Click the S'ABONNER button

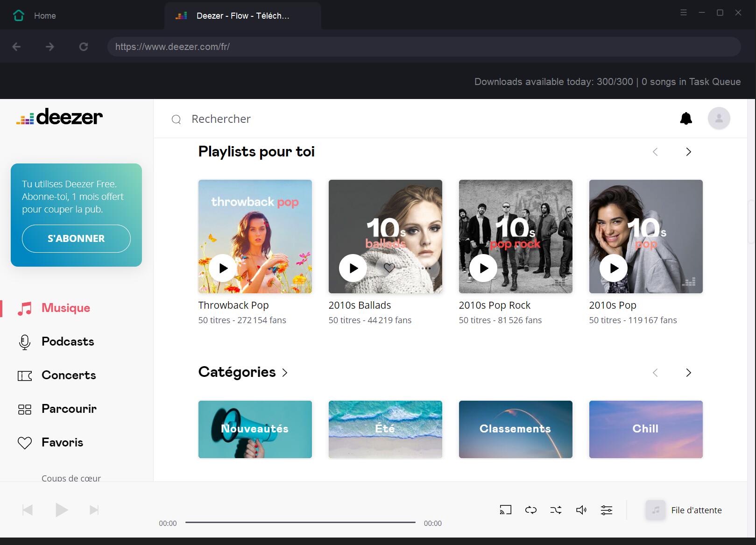(x=76, y=239)
